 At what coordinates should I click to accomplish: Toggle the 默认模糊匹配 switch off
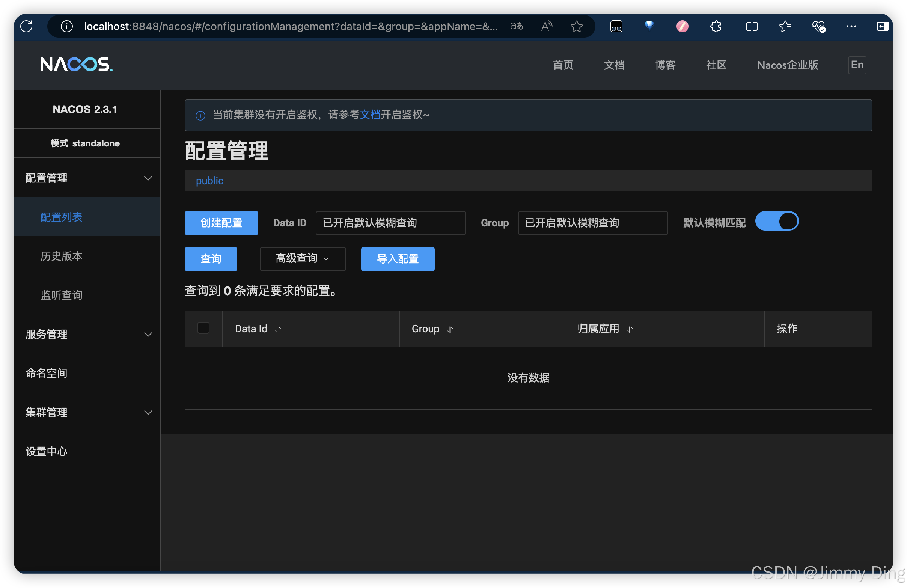[777, 221]
